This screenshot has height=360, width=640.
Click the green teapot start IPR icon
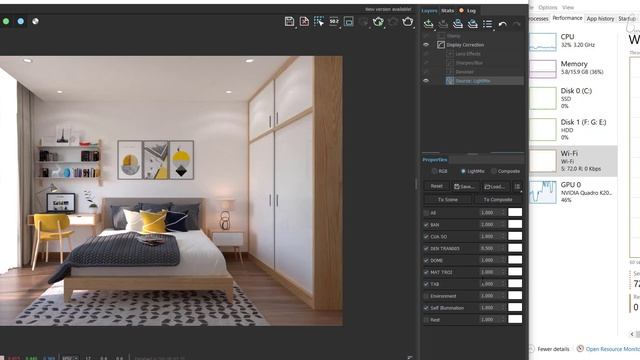tap(378, 21)
